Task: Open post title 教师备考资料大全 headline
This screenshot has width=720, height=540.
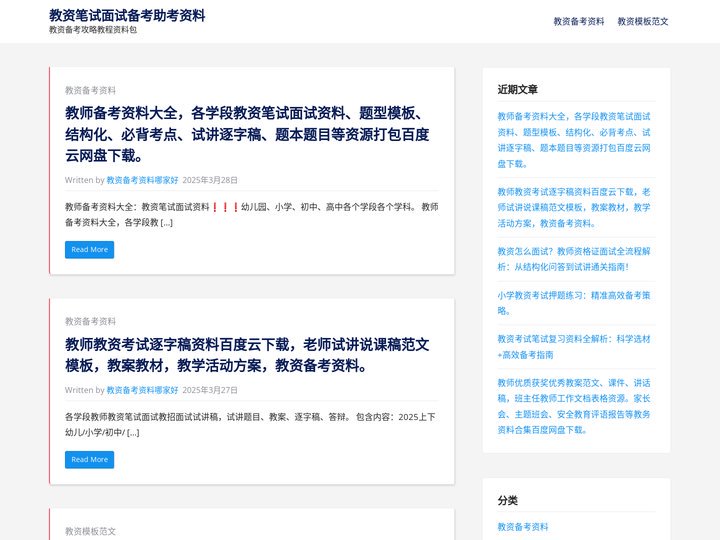Action: point(247,134)
